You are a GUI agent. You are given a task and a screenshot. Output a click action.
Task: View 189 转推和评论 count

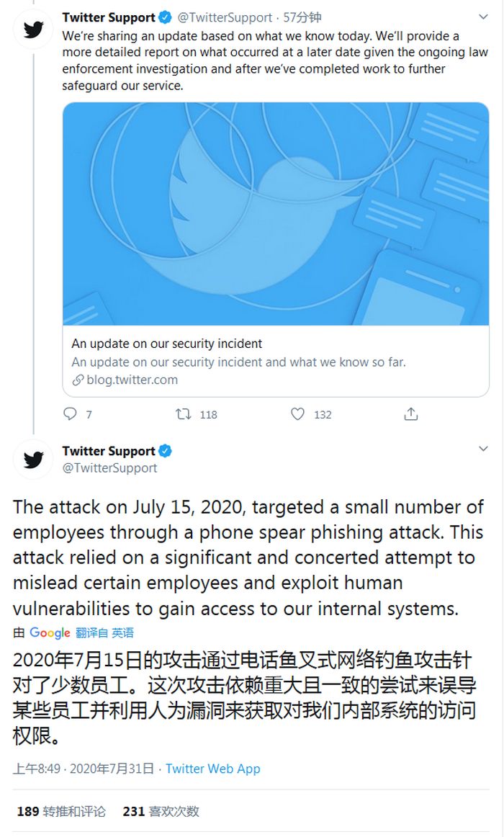click(x=63, y=810)
